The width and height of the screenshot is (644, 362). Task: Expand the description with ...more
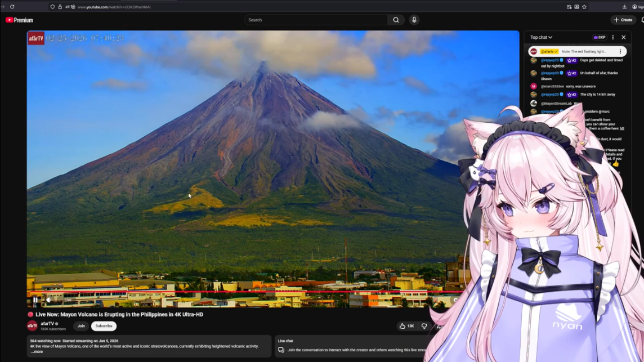point(37,352)
